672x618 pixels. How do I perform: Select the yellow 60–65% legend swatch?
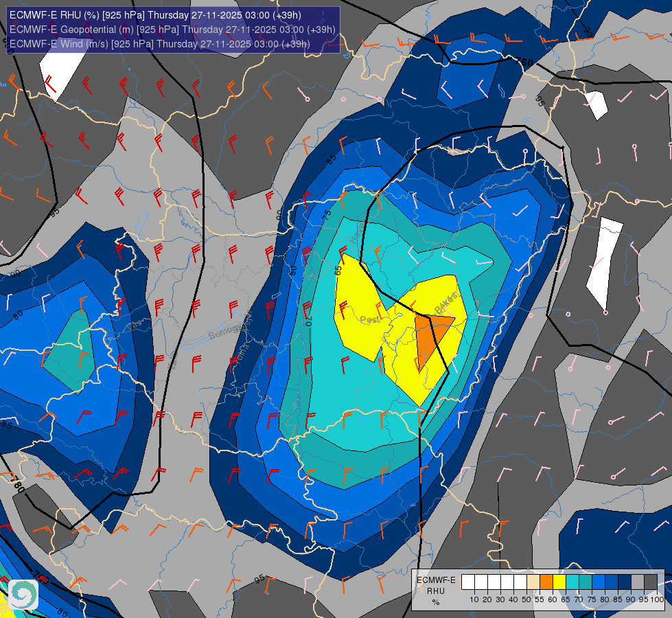(x=559, y=582)
